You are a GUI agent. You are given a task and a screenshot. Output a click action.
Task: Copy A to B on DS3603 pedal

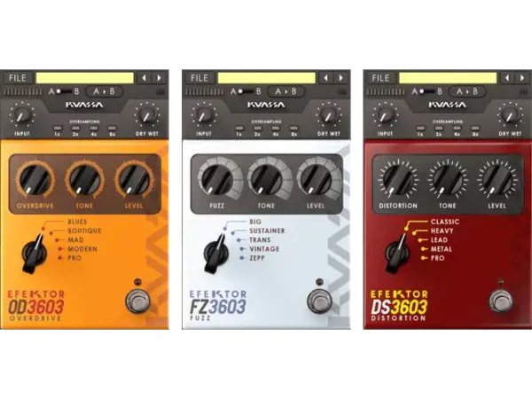pyautogui.click(x=467, y=91)
